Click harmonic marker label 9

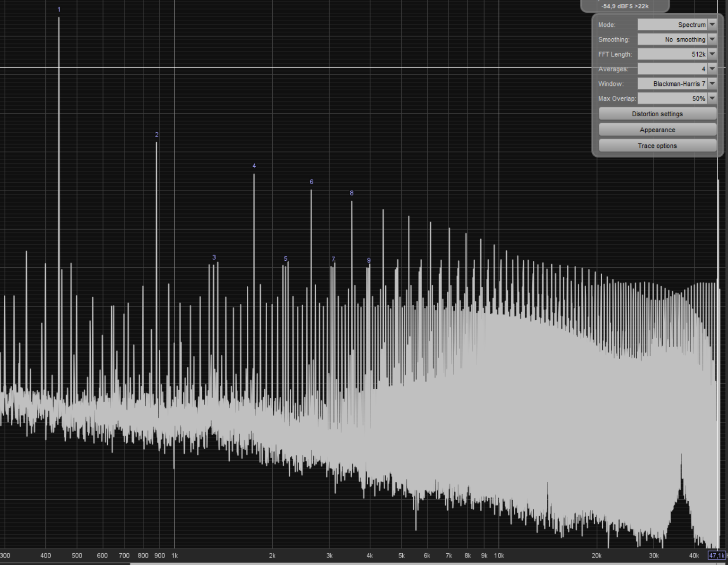[369, 260]
